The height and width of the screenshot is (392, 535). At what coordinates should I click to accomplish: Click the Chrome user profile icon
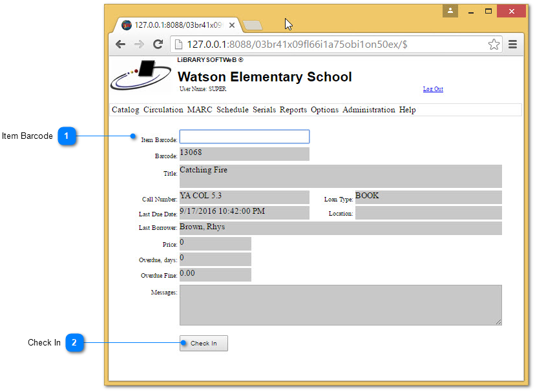(450, 11)
